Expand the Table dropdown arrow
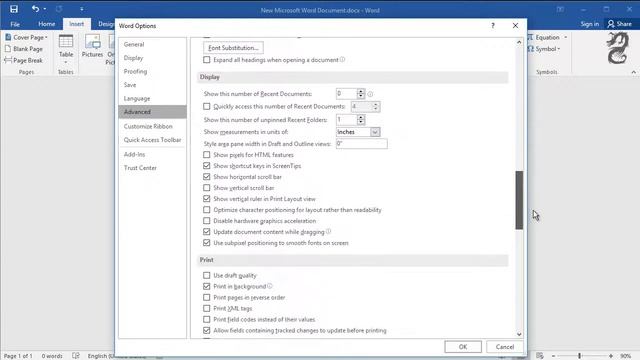 [x=66, y=62]
